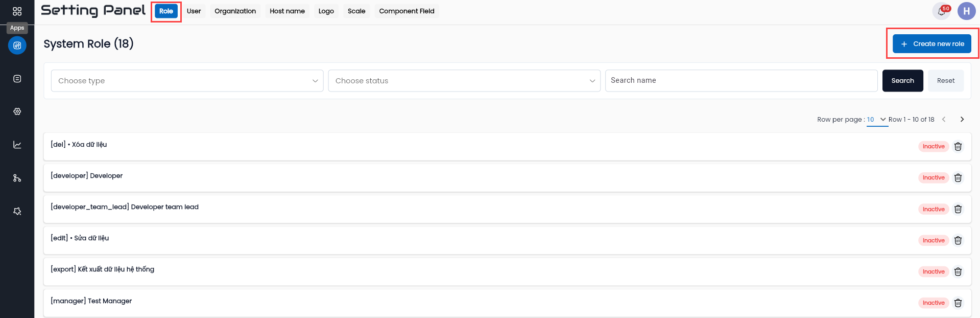This screenshot has height=318, width=980.
Task: Click the Inactive badge on the [del] row
Action: click(x=934, y=147)
